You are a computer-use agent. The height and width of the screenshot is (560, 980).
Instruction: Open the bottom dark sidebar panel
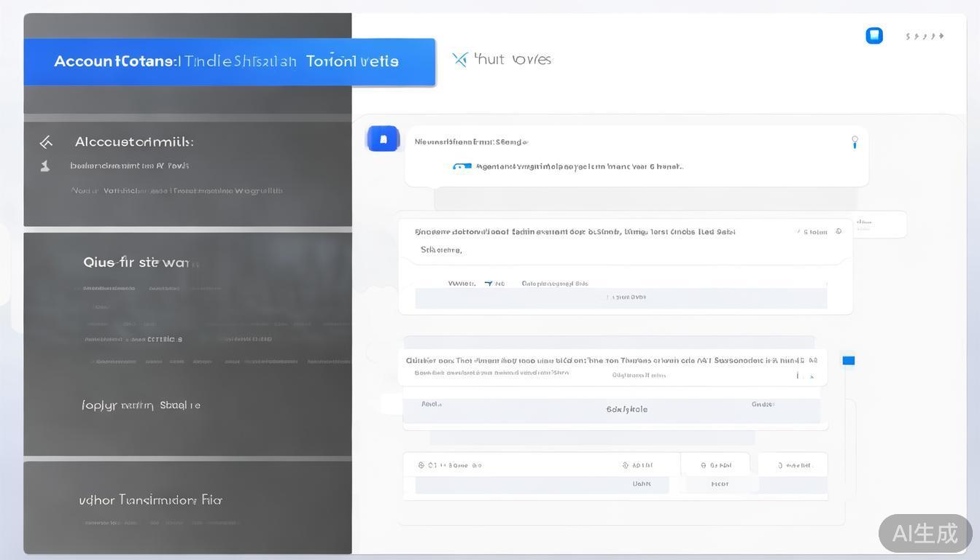[x=187, y=507]
